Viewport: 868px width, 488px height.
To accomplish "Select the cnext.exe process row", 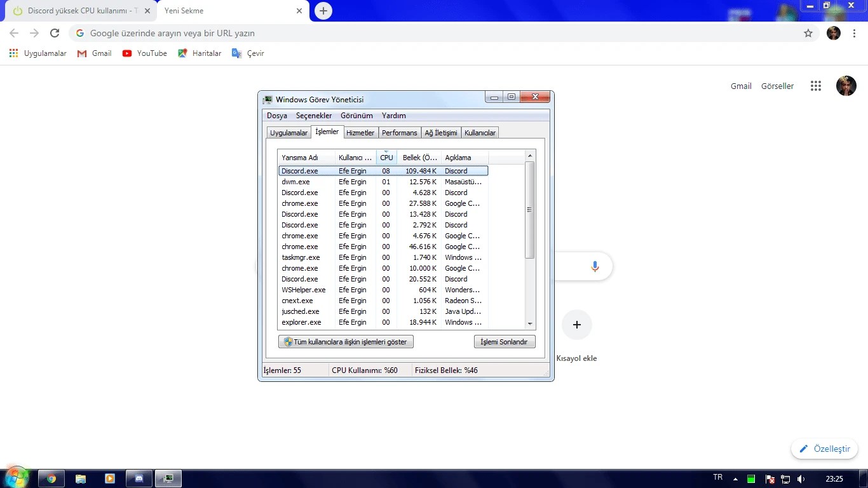I will [383, 301].
